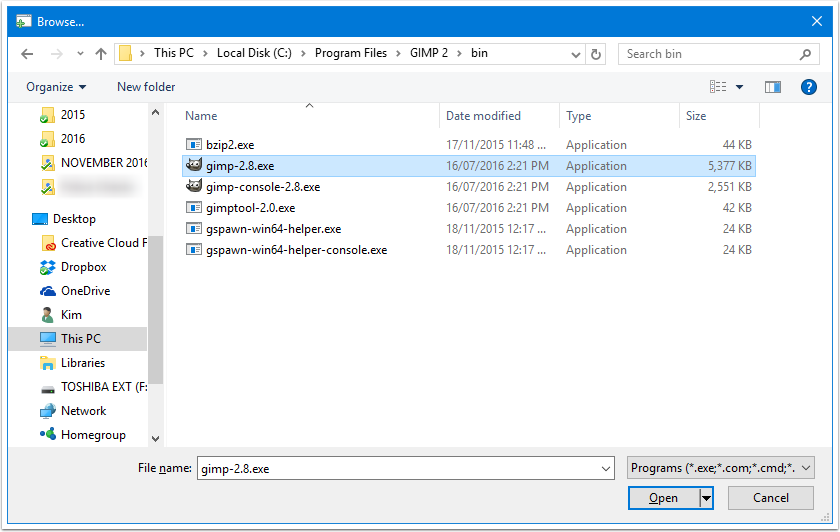The height and width of the screenshot is (532, 840).
Task: Refresh the bin folder listing
Action: pos(596,54)
